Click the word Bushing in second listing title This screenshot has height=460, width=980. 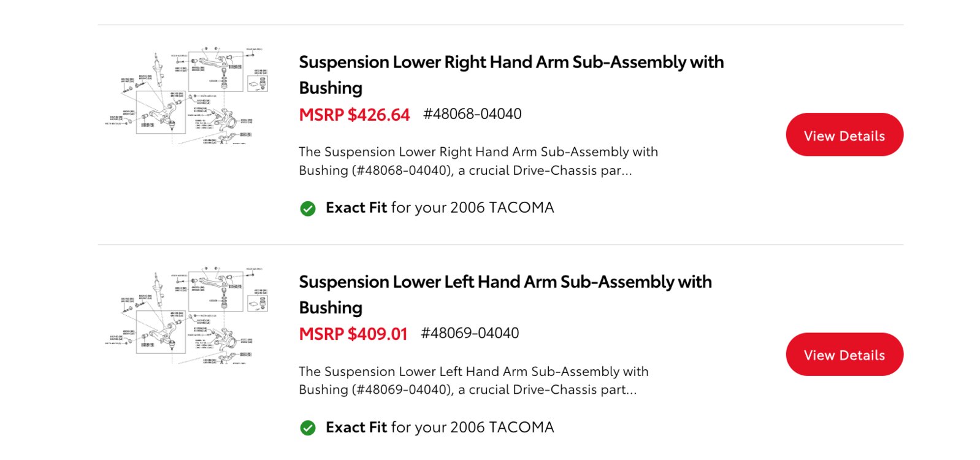[x=331, y=308]
